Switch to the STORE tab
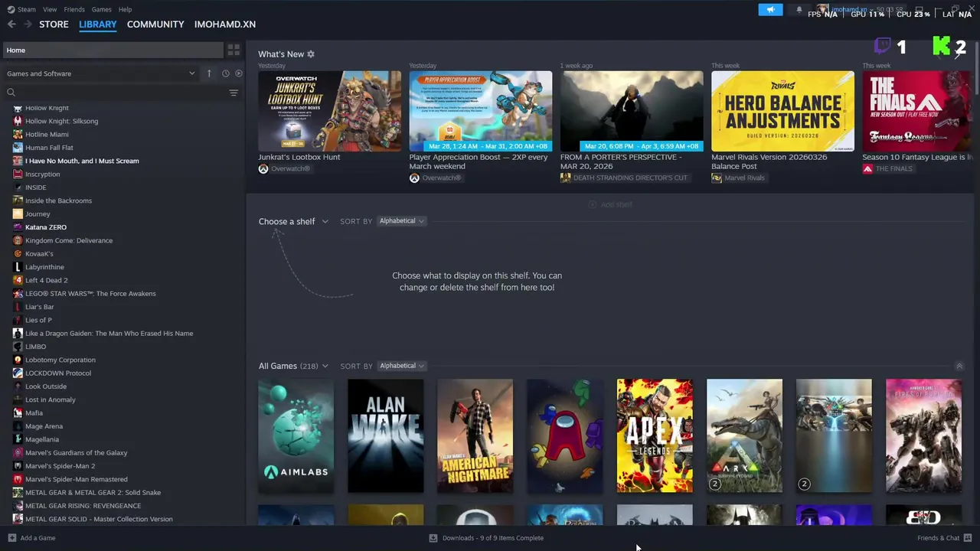 tap(54, 24)
